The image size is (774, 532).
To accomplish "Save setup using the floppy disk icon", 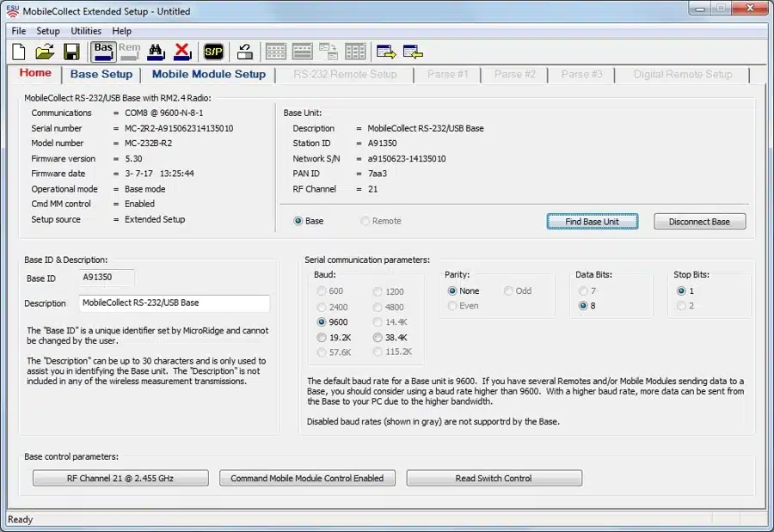I will 71,52.
